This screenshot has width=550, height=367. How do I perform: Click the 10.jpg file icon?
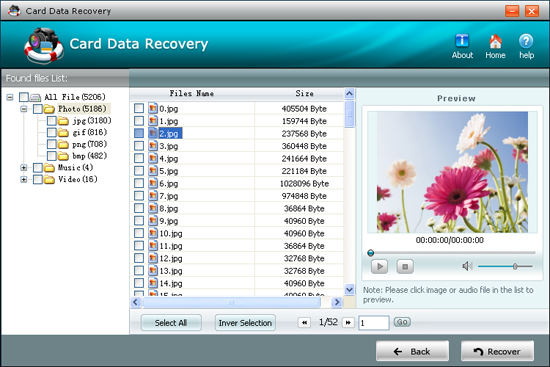pos(153,233)
